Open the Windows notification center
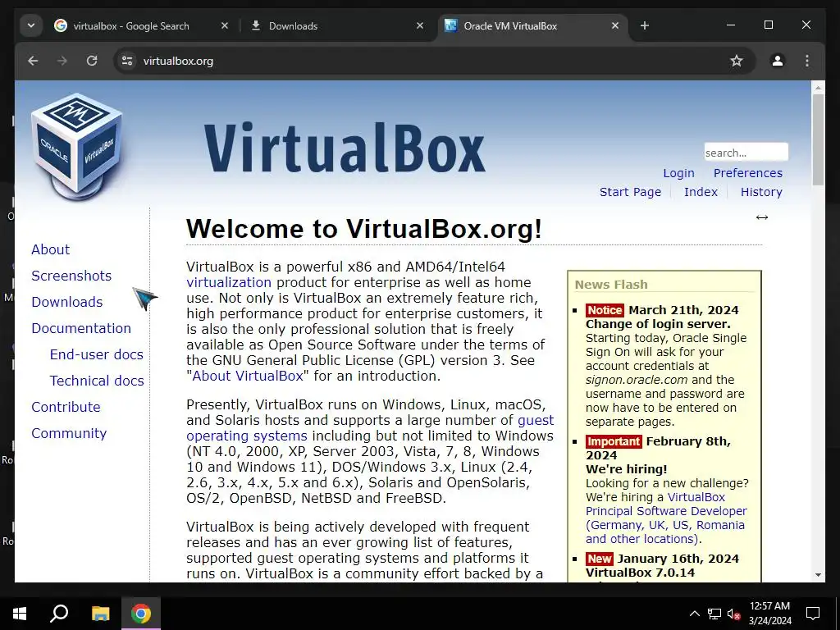This screenshot has width=840, height=630. 813,614
